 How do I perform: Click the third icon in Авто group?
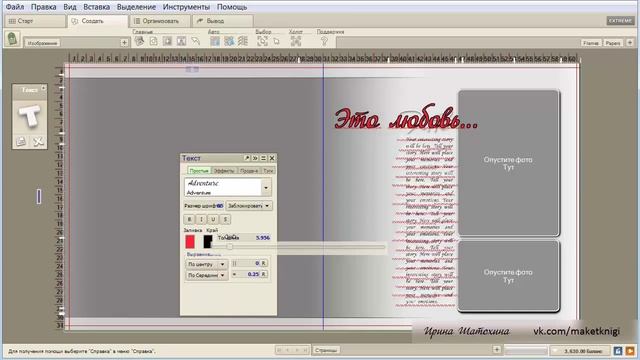pos(243,41)
